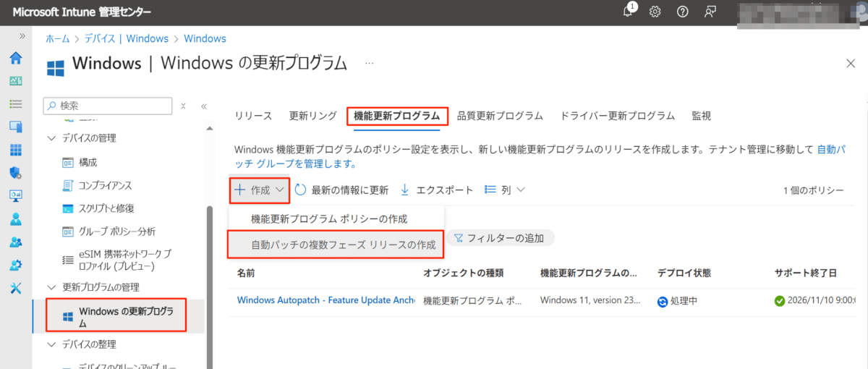Switch to 更新リング tab
Screen dimensions: 868x369
point(313,116)
